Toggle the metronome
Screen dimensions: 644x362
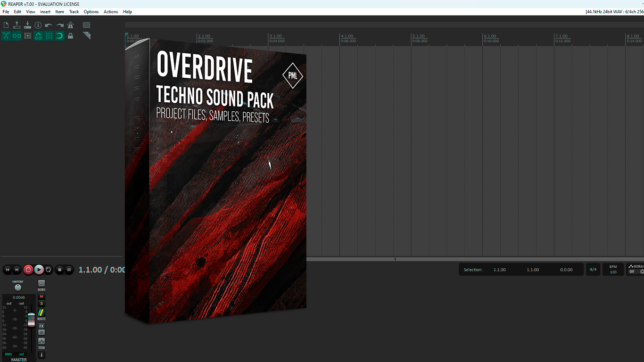coord(71,25)
